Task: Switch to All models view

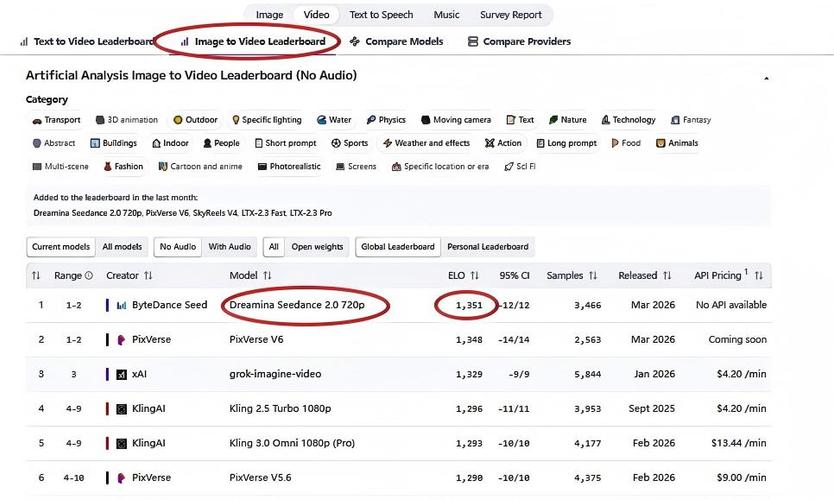Action: pos(122,247)
